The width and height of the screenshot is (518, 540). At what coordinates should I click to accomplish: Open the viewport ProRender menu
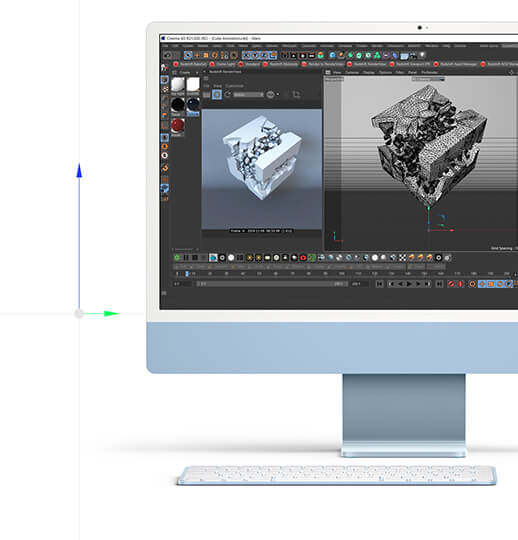429,72
